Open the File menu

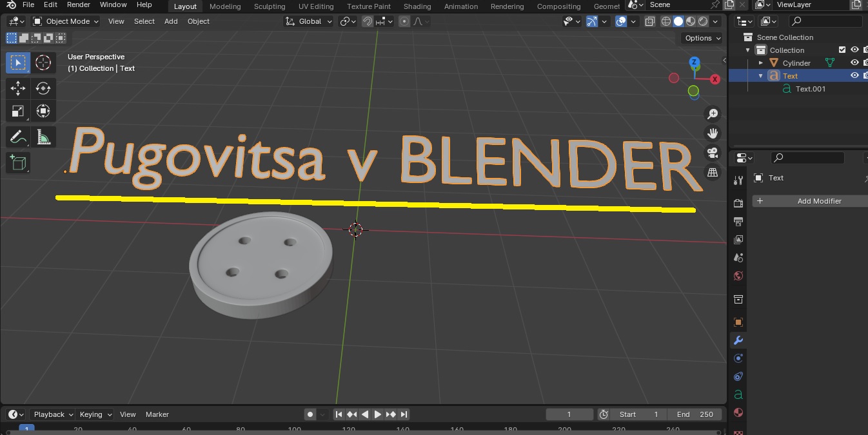point(28,5)
